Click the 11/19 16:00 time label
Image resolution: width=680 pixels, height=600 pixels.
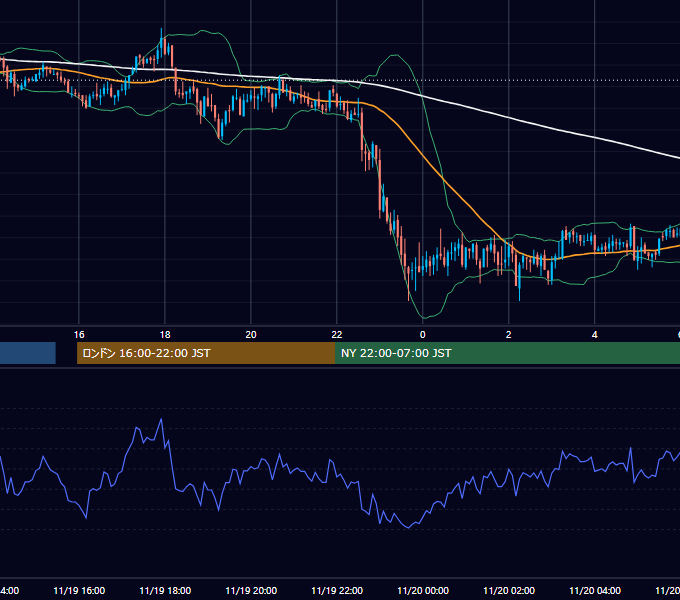pyautogui.click(x=79, y=590)
